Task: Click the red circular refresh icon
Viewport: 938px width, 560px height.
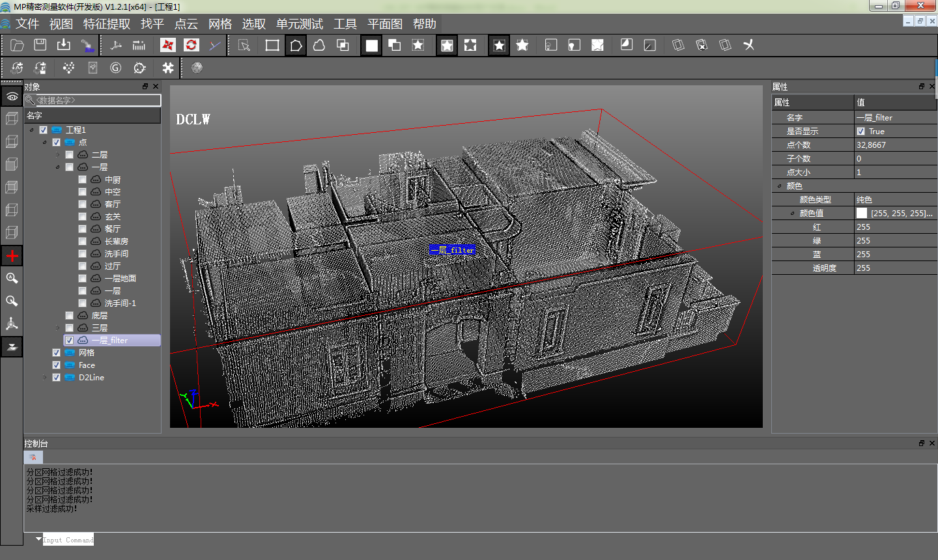Action: click(191, 45)
